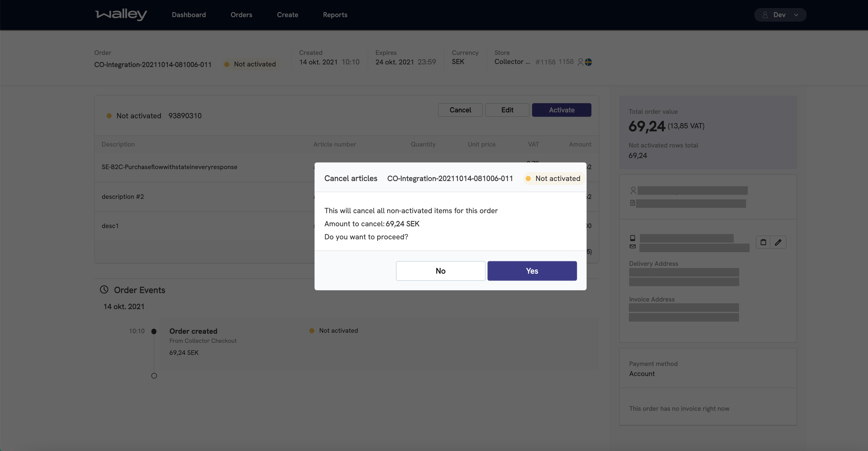Select the desc1 row
The image size is (868, 451).
click(x=346, y=226)
